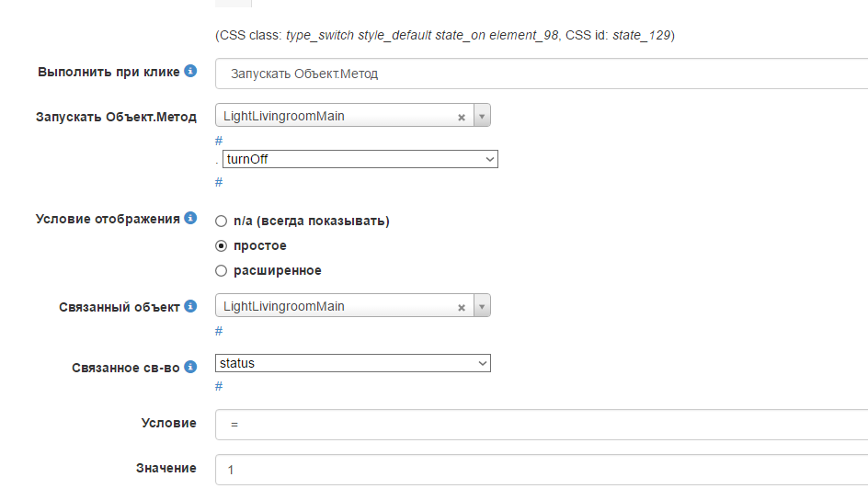
Task: Click the # link under the status dropdown
Action: [219, 386]
